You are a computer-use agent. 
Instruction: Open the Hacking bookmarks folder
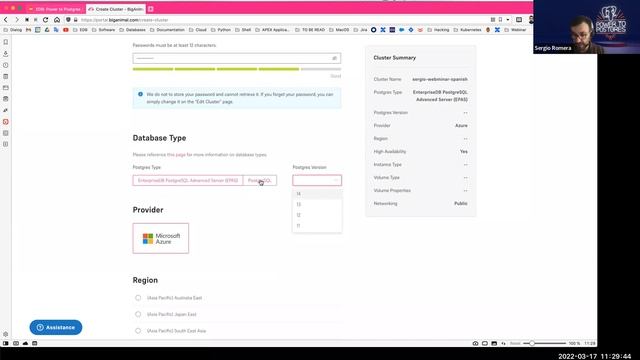click(x=438, y=30)
